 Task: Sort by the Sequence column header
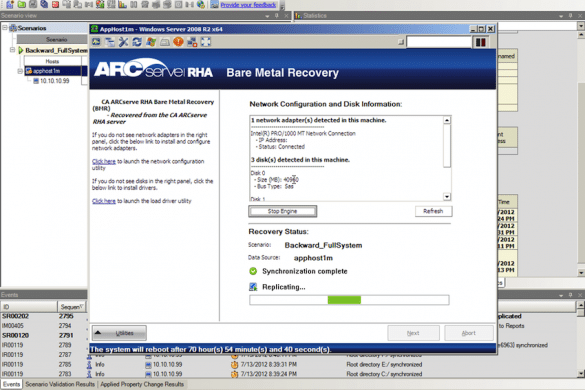[x=72, y=307]
